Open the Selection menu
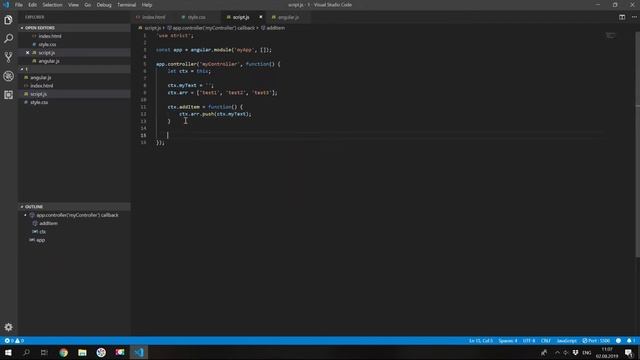Screen dimensions: 640x360 [52, 5]
